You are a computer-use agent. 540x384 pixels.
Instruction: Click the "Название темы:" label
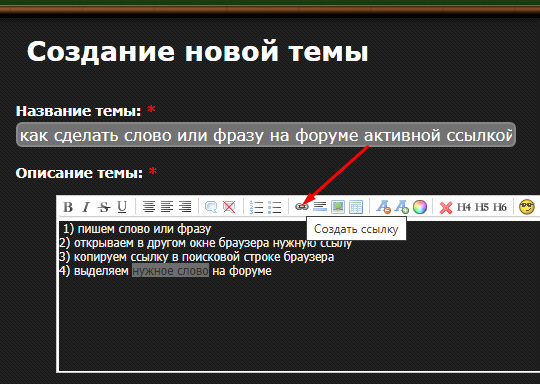click(x=79, y=111)
